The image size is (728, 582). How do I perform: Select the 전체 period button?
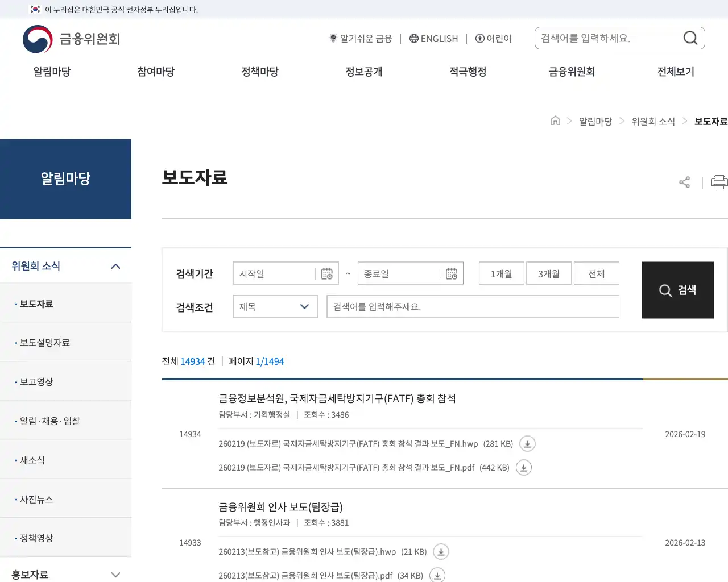click(x=597, y=273)
